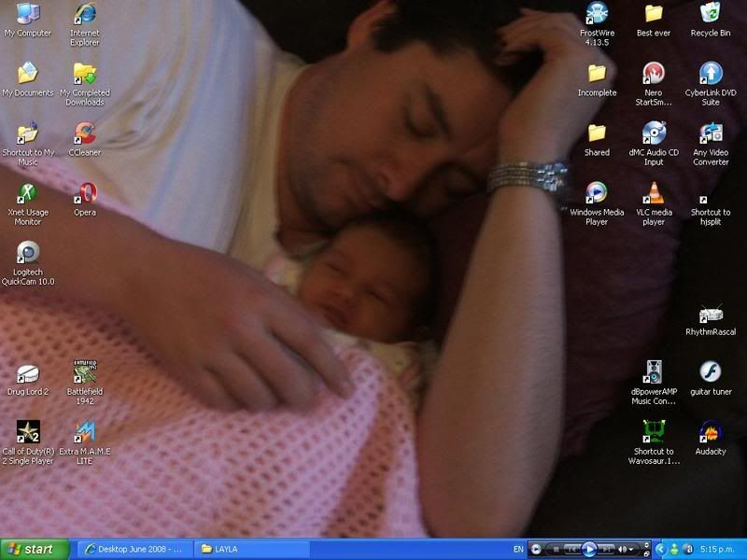The width and height of the screenshot is (747, 560).
Task: Open the guitar tuner shortcut
Action: pos(711,371)
